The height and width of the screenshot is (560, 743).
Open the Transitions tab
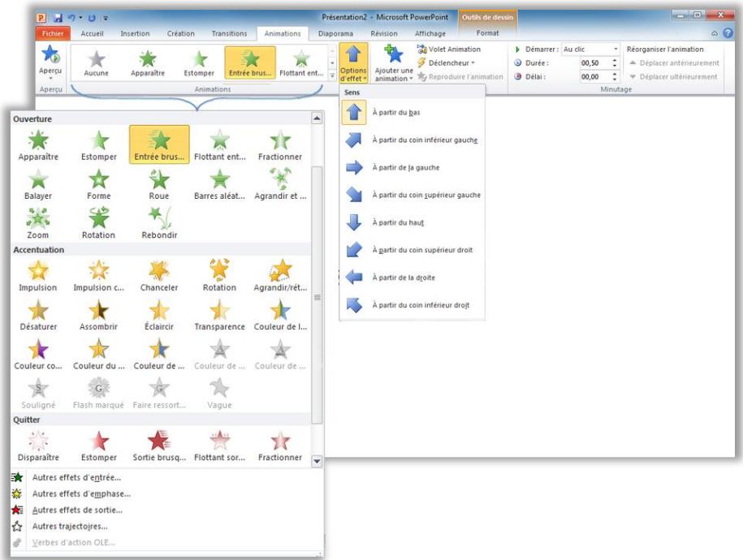pos(229,33)
